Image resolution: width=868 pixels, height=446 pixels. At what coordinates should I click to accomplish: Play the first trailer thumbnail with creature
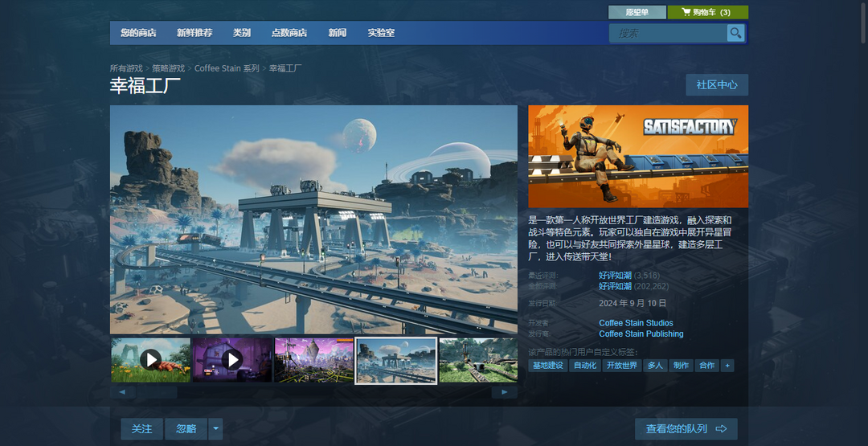[150, 360]
